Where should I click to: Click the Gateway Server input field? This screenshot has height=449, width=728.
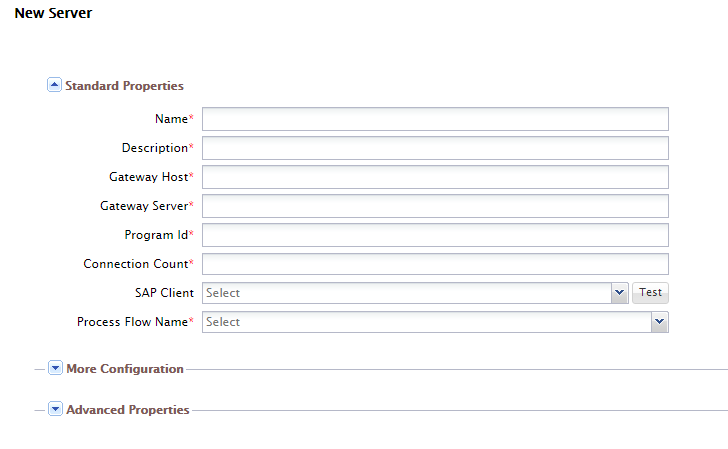pos(435,206)
